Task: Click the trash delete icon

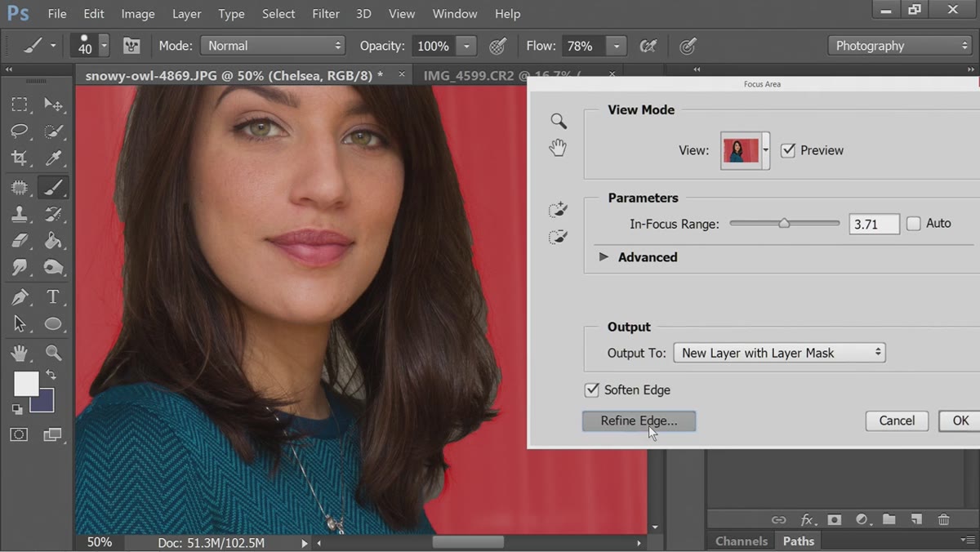Action: pos(943,519)
